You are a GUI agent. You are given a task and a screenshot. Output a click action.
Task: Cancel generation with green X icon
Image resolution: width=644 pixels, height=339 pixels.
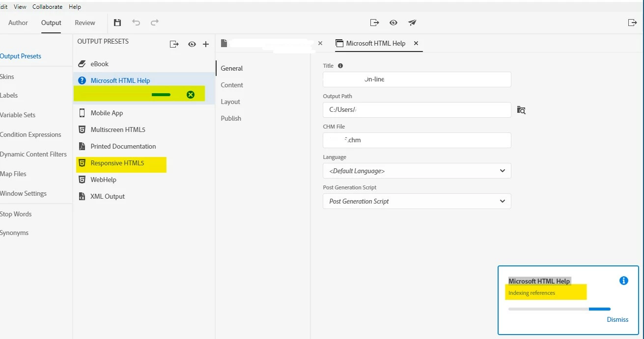tap(191, 95)
